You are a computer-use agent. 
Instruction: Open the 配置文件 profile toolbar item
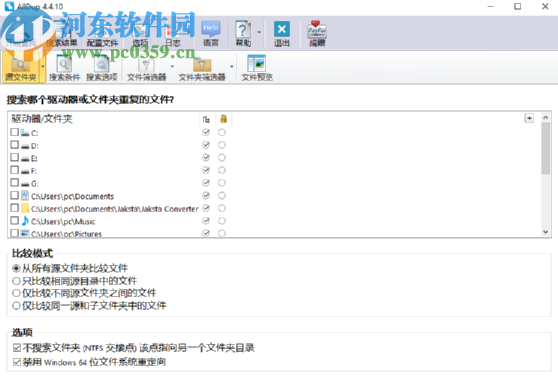[x=102, y=33]
